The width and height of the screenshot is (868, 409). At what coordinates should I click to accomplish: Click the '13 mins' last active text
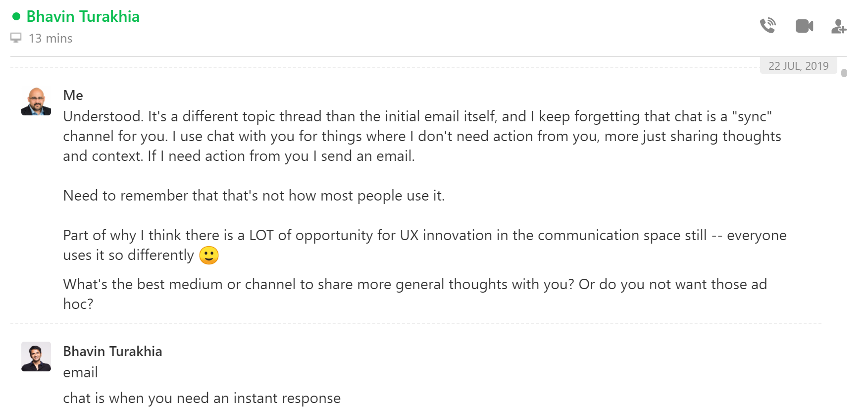tap(51, 38)
